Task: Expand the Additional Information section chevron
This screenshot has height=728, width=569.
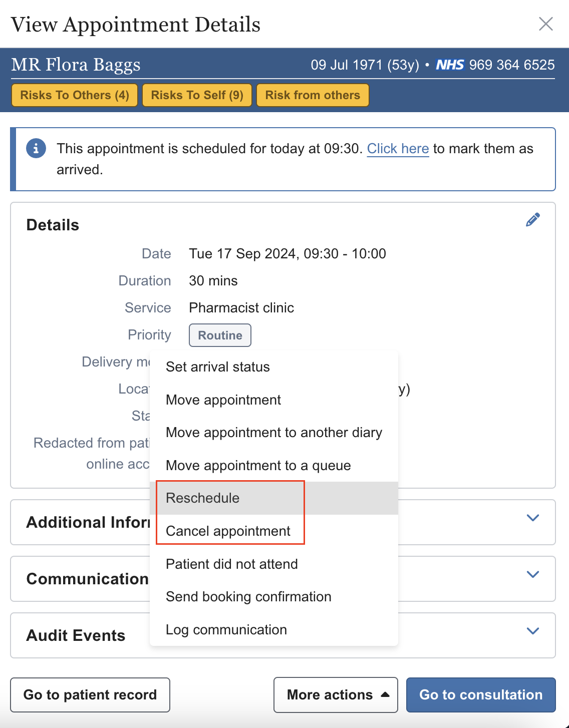Action: point(533,518)
